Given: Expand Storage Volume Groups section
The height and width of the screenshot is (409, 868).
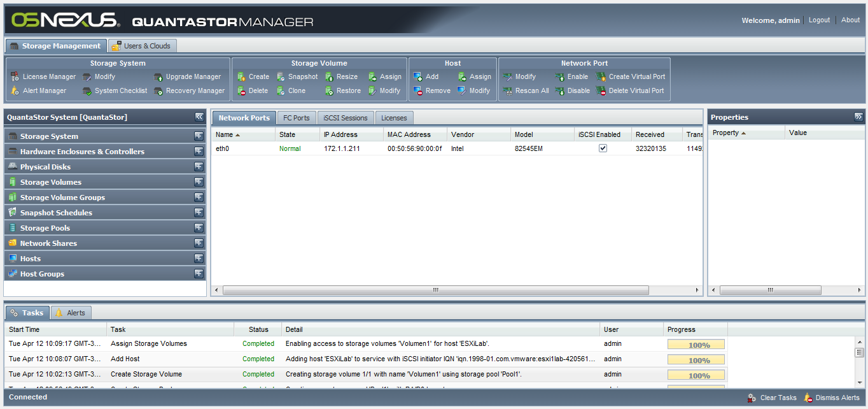Looking at the screenshot, I should click(199, 197).
